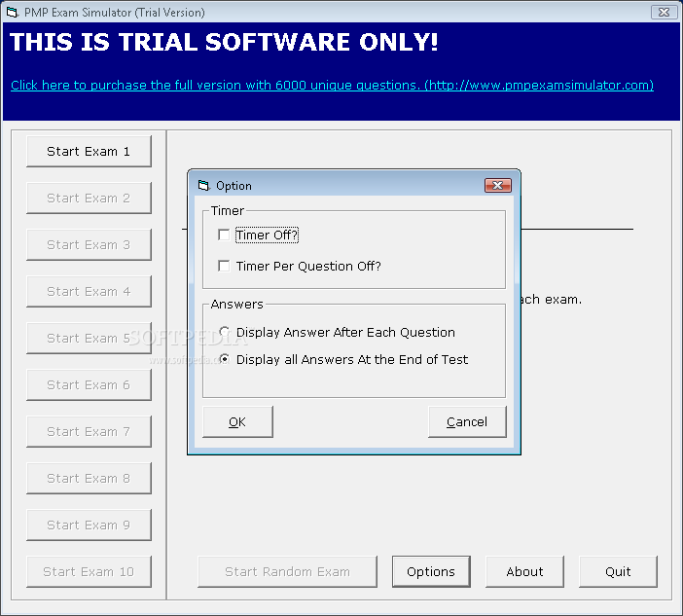Open the About button

524,571
